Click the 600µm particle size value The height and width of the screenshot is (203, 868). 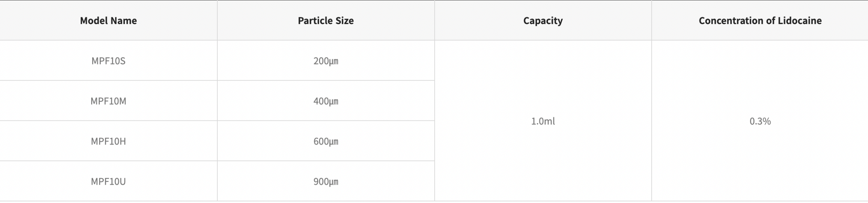pyautogui.click(x=325, y=141)
